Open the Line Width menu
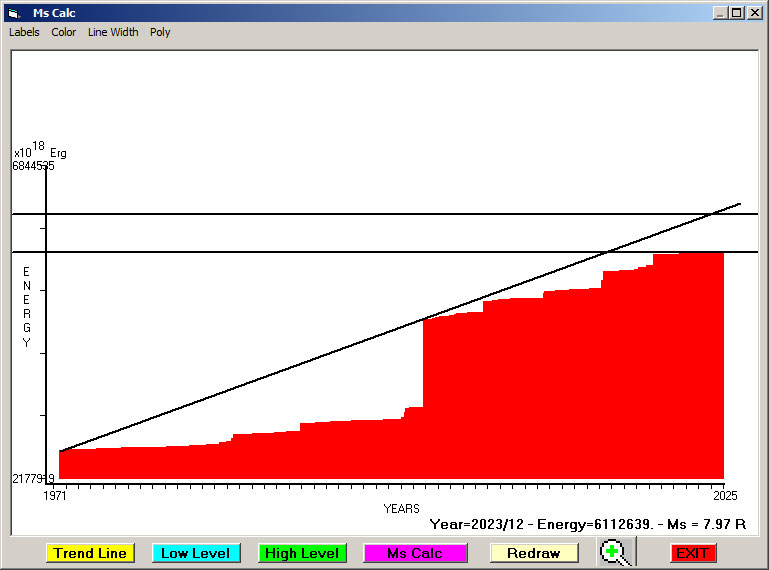Image resolution: width=769 pixels, height=570 pixels. coord(113,32)
